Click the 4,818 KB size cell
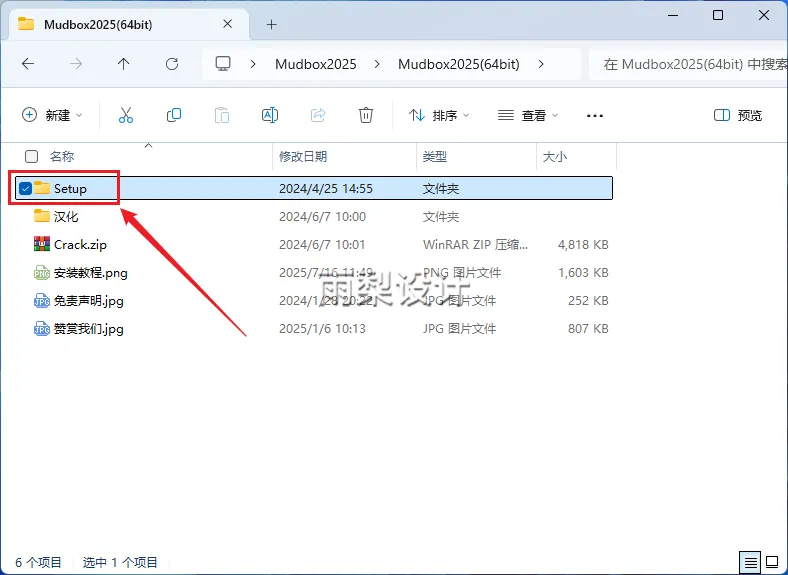 point(583,245)
